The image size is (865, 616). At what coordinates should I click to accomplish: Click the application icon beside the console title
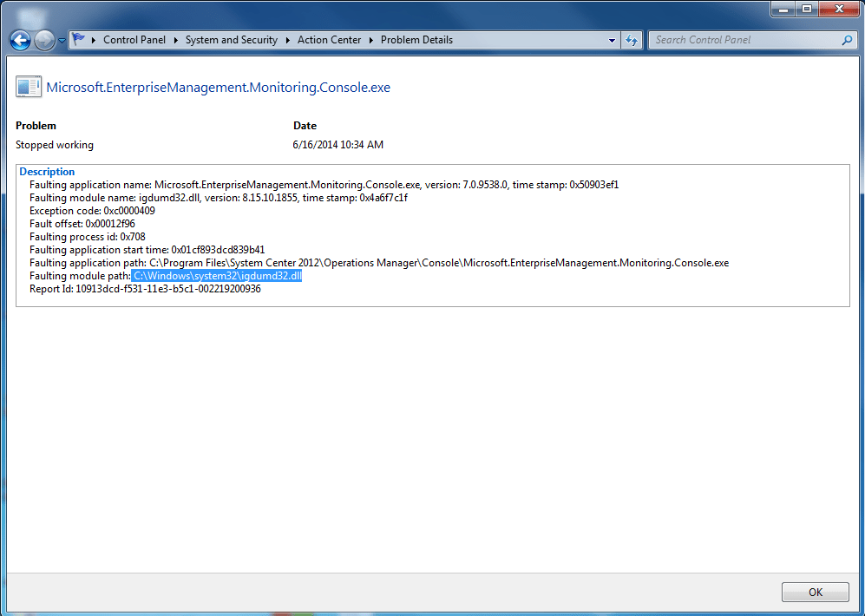click(x=29, y=87)
